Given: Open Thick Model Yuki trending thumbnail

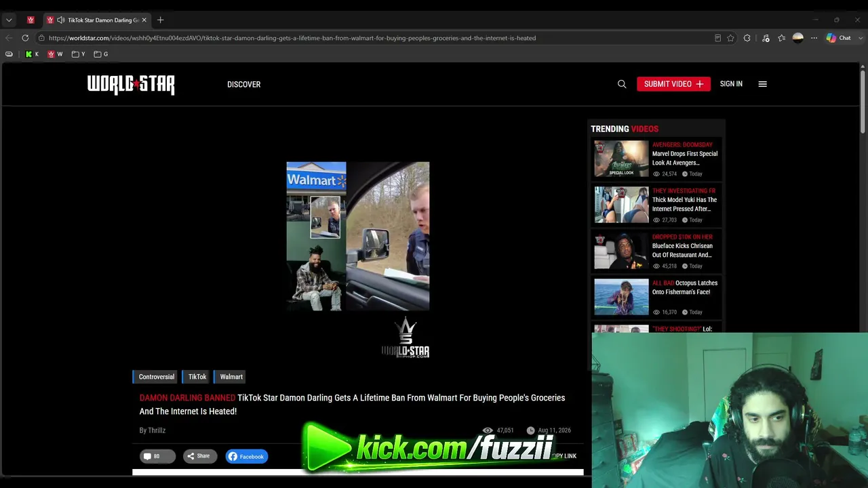Looking at the screenshot, I should coord(621,205).
